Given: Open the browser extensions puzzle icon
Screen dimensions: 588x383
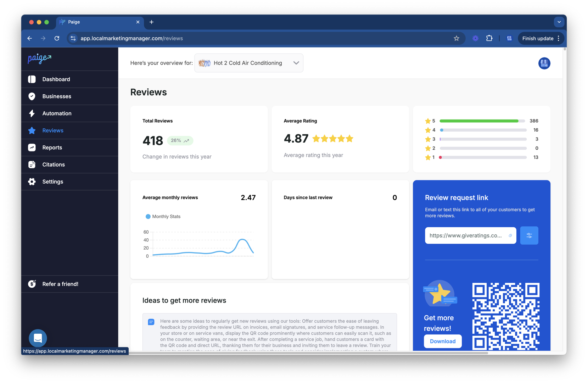Looking at the screenshot, I should 489,38.
